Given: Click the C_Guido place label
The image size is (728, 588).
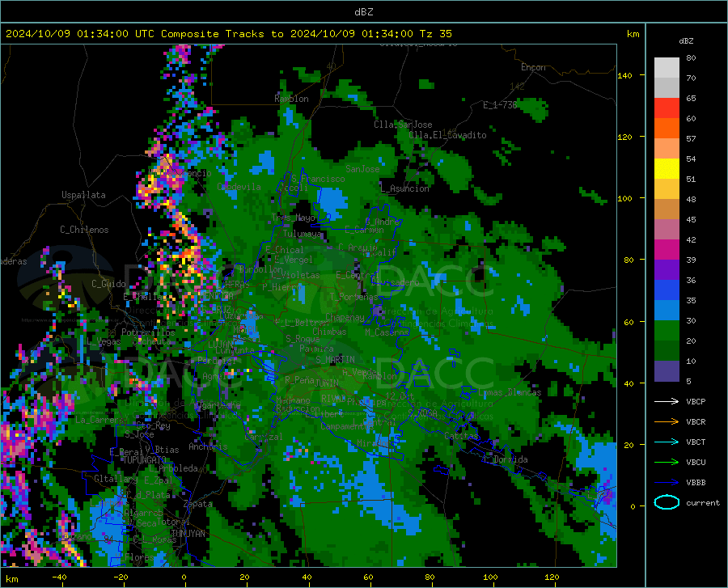Looking at the screenshot, I should pyautogui.click(x=108, y=284).
